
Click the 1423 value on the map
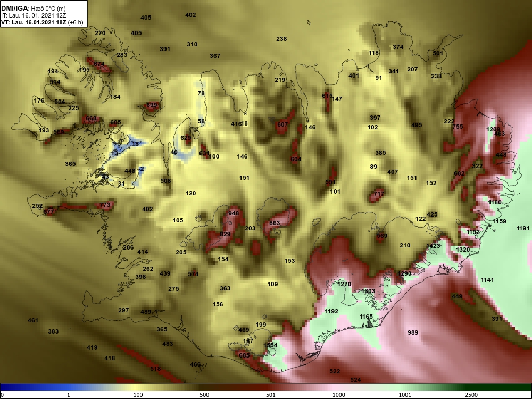tap(433, 246)
